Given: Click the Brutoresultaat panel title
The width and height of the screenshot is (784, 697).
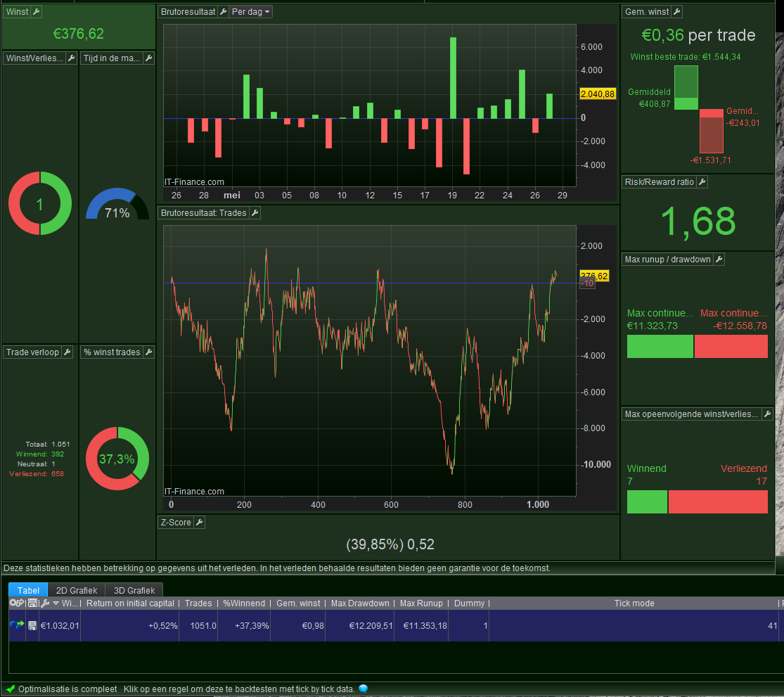Looking at the screenshot, I should point(188,11).
